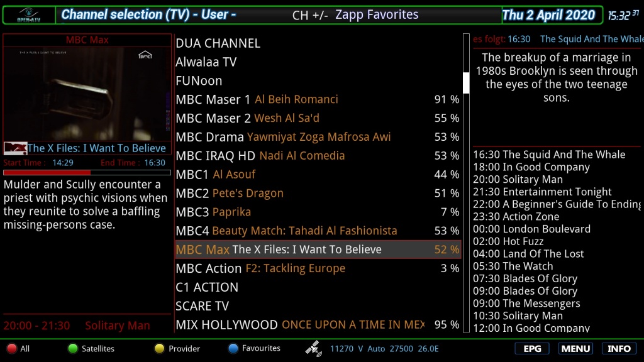Click 20:00 Solitary Man schedule entry
The height and width of the screenshot is (362, 644).
518,179
